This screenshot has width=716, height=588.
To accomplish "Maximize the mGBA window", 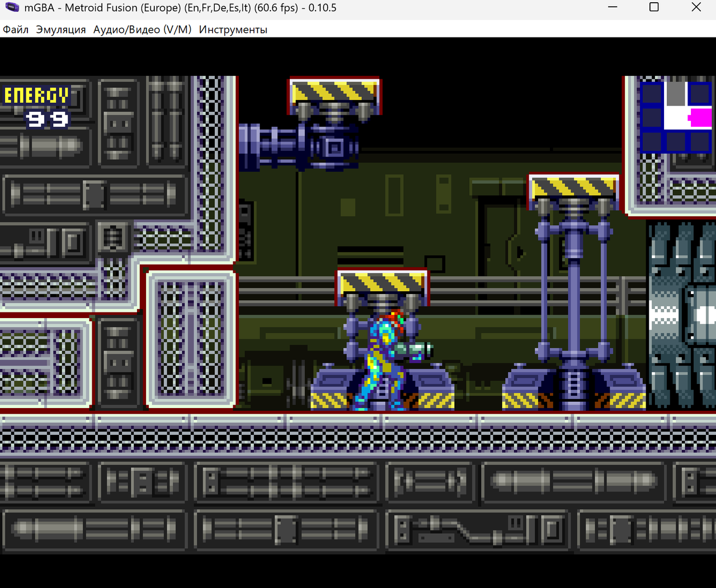I will 654,7.
